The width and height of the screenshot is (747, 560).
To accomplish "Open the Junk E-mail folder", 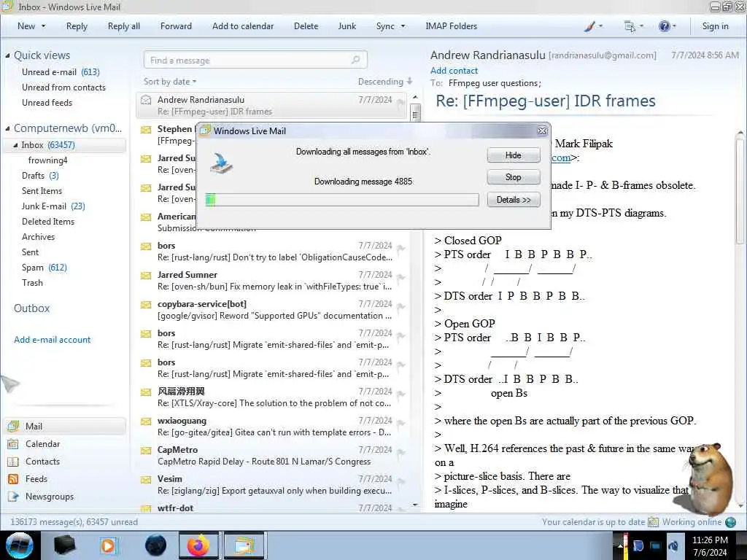I will coord(53,206).
